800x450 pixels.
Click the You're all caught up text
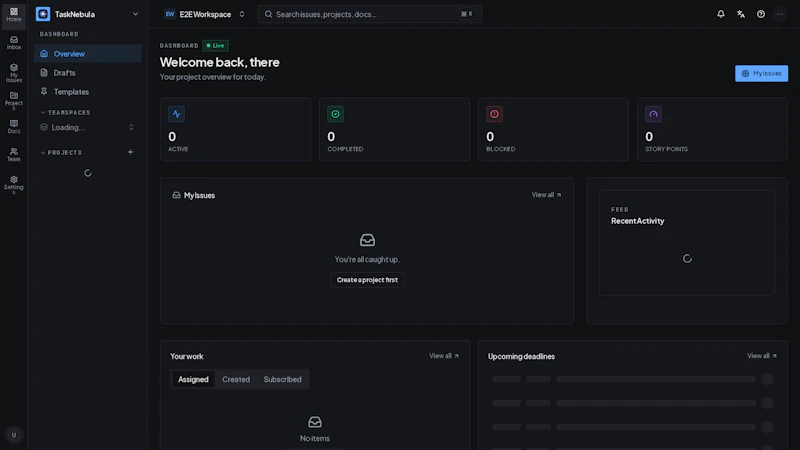click(x=367, y=259)
